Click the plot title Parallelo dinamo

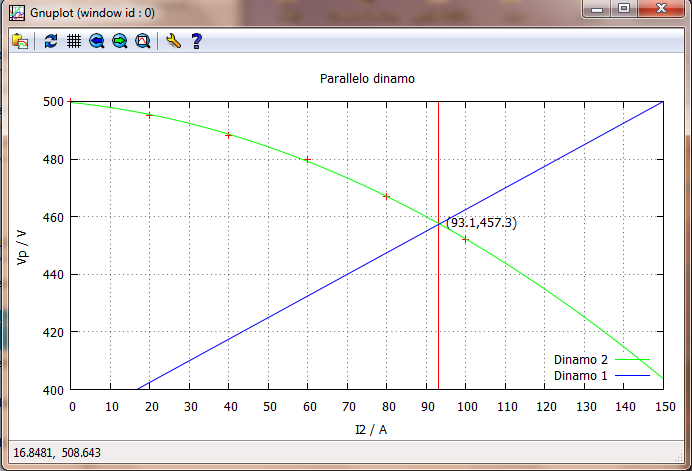[367, 78]
